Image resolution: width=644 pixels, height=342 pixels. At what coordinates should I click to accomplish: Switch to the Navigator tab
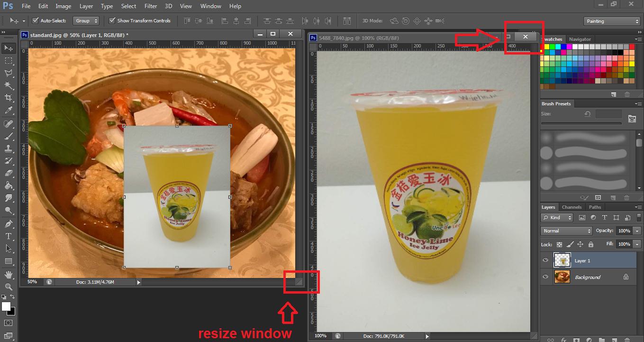pos(580,39)
